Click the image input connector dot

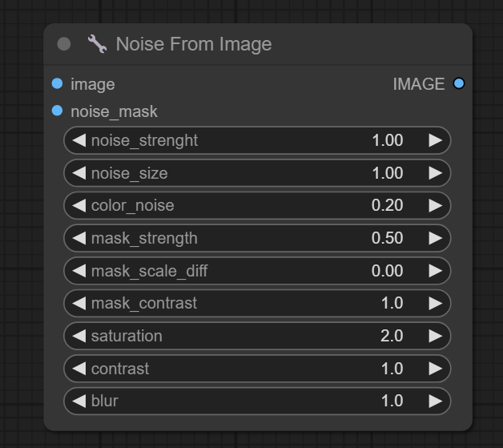coord(57,83)
